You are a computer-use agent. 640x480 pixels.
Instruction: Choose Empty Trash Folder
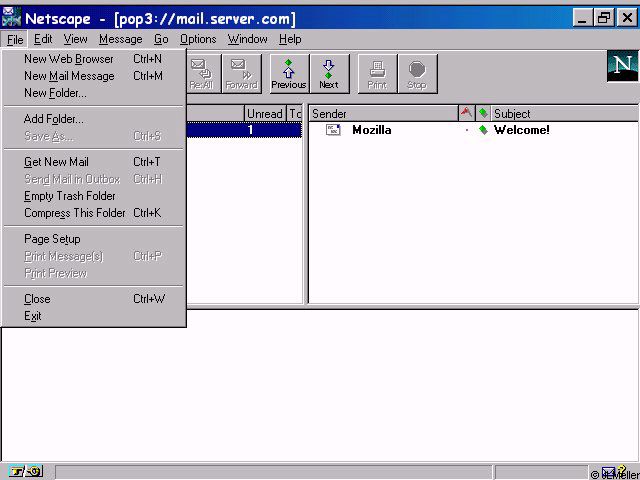(x=94, y=196)
